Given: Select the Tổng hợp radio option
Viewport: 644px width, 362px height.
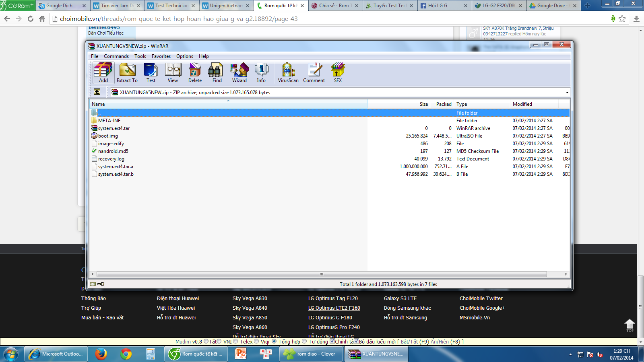Looking at the screenshot, I should (274, 341).
